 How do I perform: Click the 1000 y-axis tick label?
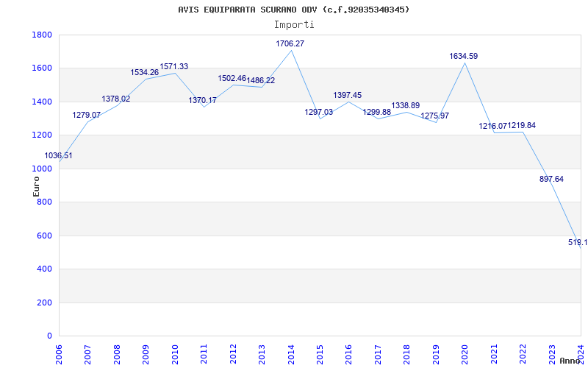coord(43,169)
